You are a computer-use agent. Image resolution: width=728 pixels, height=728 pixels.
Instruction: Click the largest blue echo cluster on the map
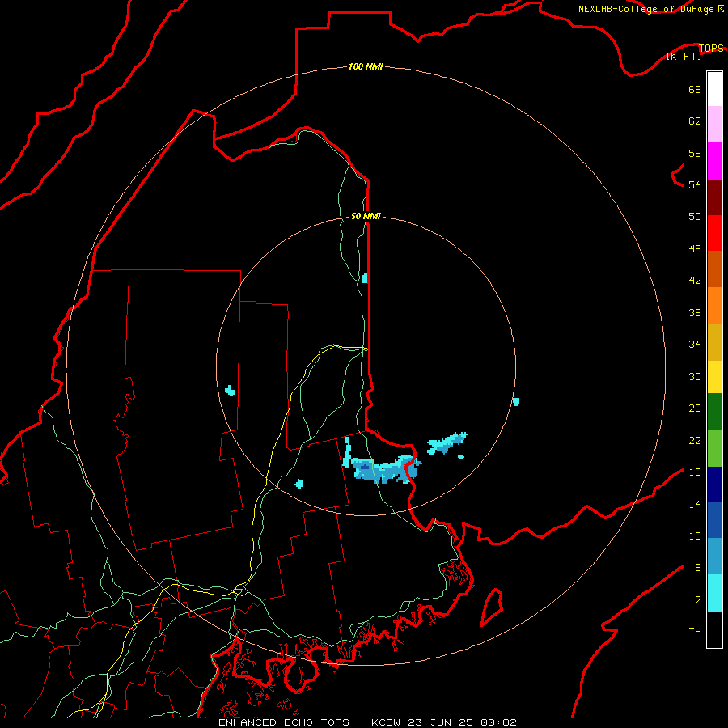pos(387,469)
